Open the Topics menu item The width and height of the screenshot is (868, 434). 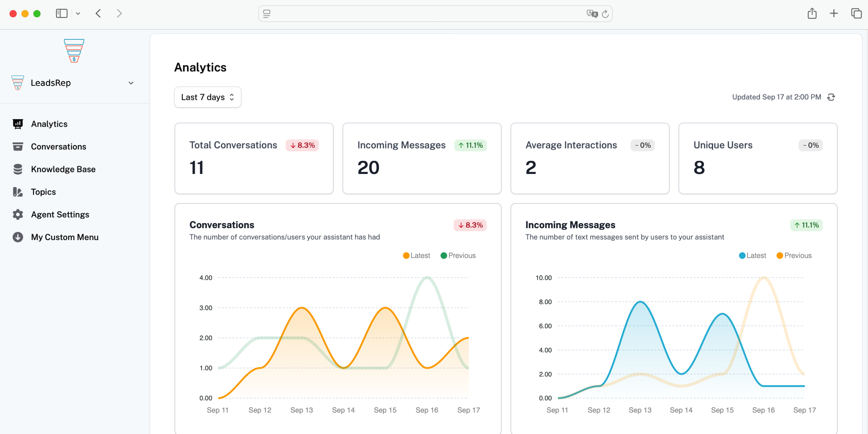pyautogui.click(x=43, y=192)
